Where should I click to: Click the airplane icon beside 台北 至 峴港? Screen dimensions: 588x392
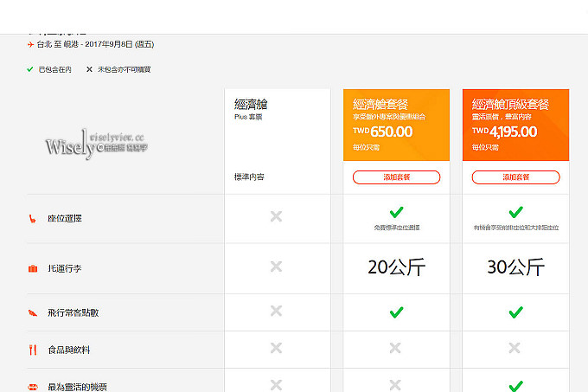coord(30,45)
